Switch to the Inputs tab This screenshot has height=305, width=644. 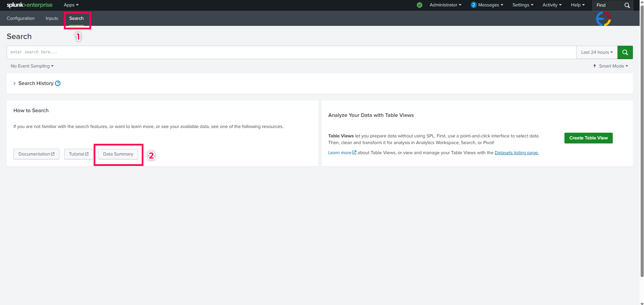tap(51, 18)
